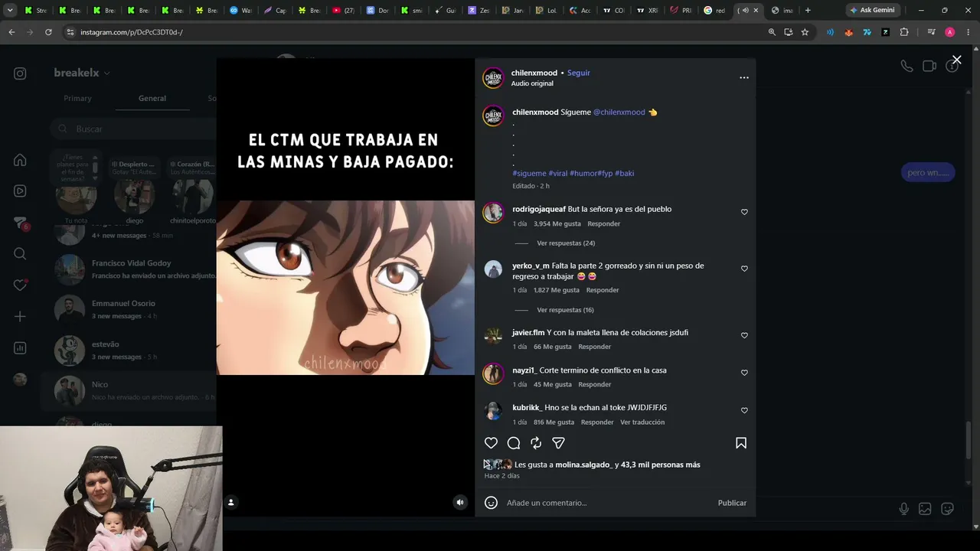
Task: Open the comment bubble icon under the post
Action: (x=514, y=443)
